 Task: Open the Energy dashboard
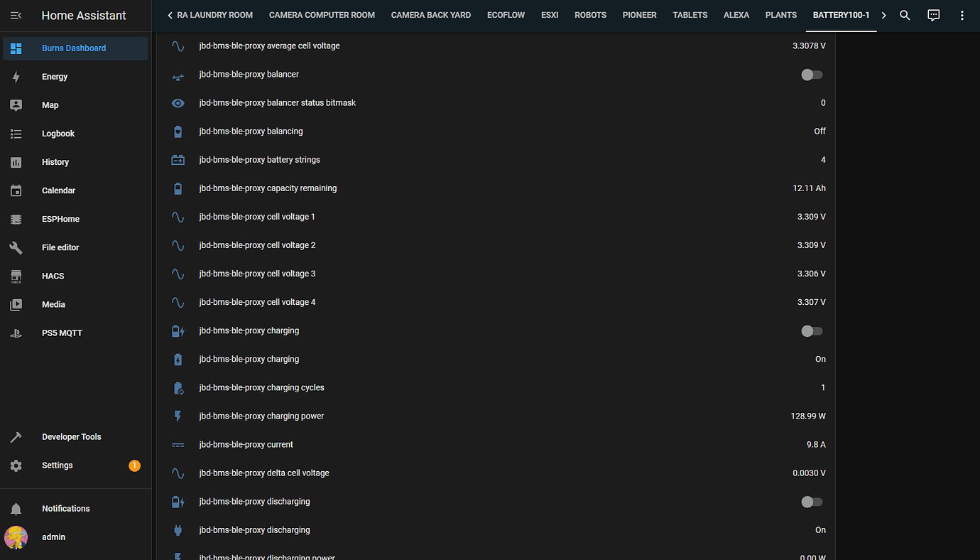pyautogui.click(x=54, y=76)
